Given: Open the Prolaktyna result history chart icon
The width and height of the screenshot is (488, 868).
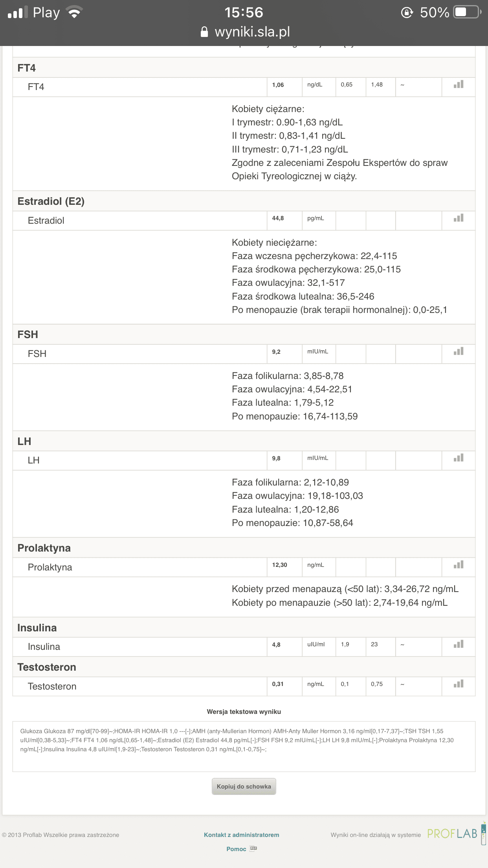Looking at the screenshot, I should coord(459,565).
